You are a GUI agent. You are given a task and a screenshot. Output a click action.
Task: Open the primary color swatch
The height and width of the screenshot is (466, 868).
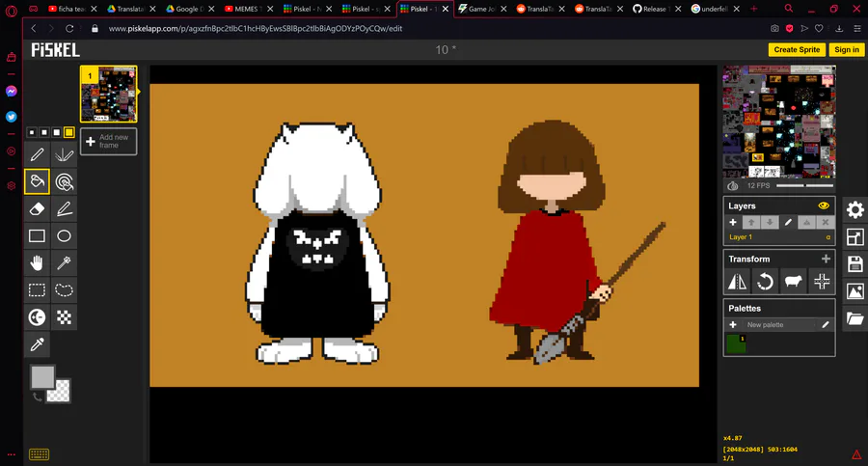tap(42, 377)
